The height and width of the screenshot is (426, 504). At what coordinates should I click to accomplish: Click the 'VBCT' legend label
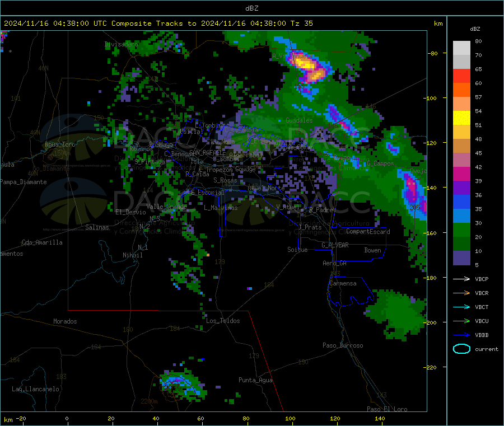pyautogui.click(x=482, y=307)
